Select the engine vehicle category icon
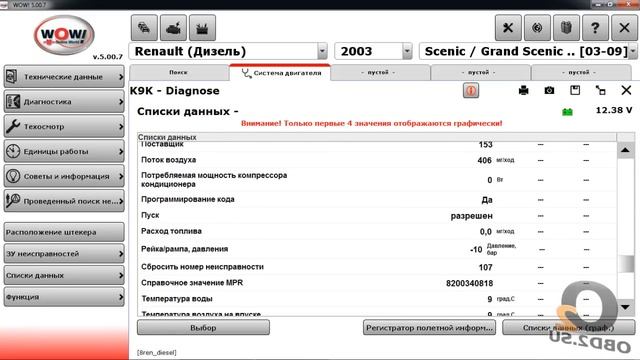 click(x=173, y=28)
